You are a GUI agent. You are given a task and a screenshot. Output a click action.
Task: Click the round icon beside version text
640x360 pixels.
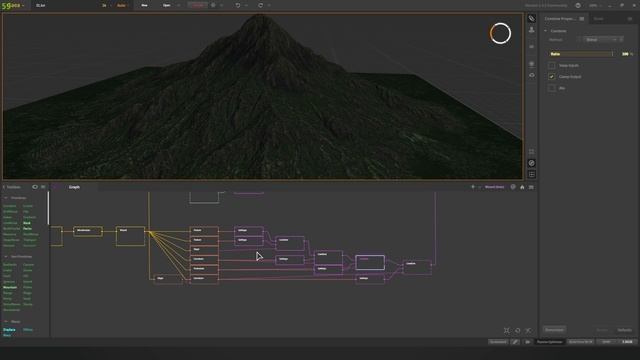click(578, 5)
